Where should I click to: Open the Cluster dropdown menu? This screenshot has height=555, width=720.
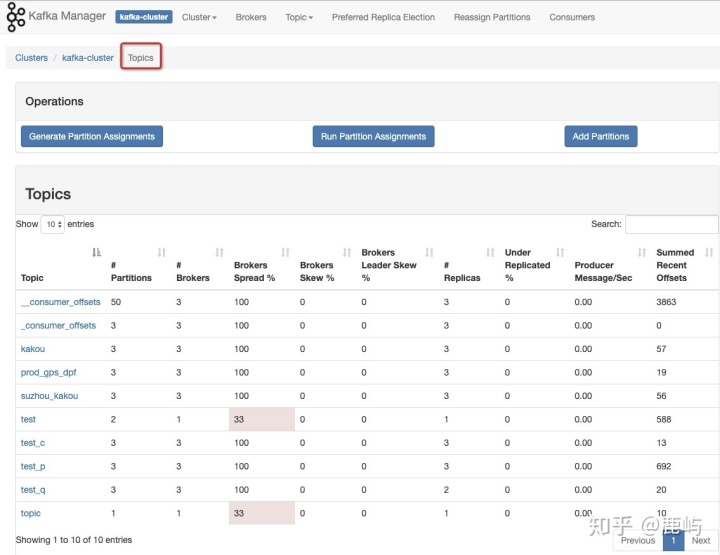(x=199, y=17)
